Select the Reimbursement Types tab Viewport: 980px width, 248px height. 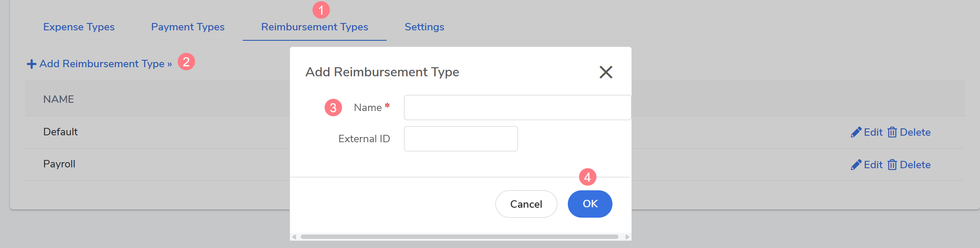point(314,27)
